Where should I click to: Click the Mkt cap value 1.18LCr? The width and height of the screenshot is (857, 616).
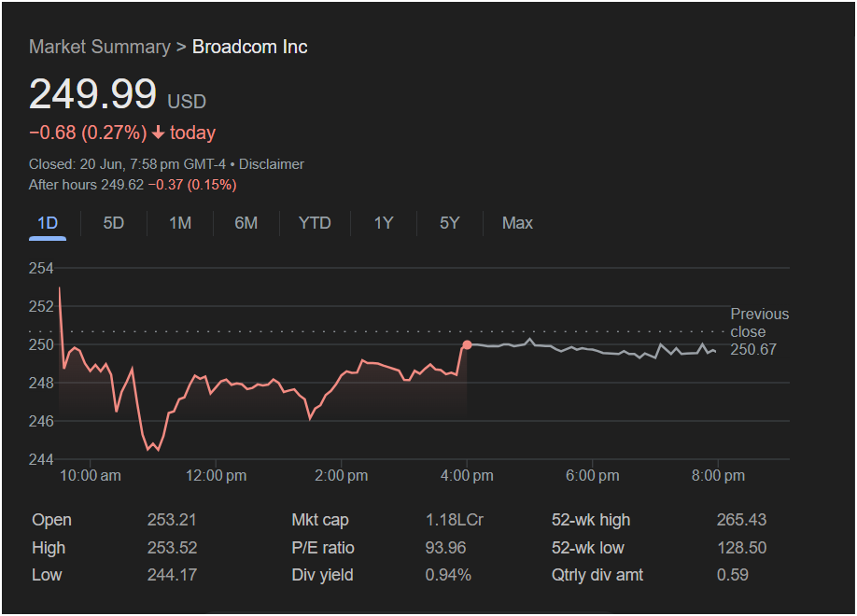click(x=455, y=520)
